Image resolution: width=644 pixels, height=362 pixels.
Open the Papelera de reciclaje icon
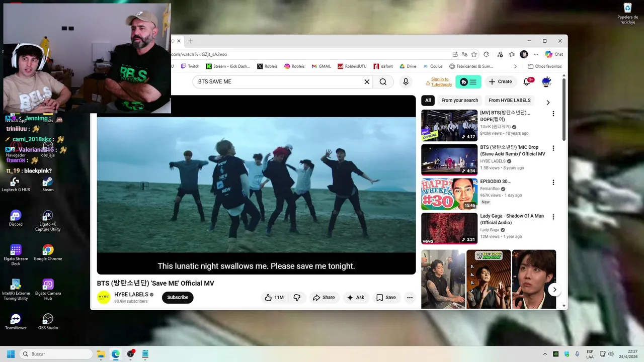pos(627,14)
